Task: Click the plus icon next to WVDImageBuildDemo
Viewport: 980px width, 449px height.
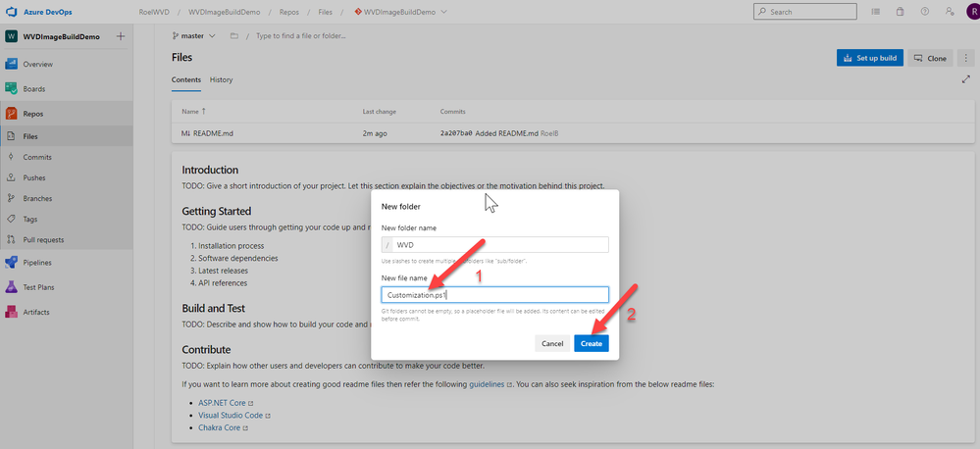Action: click(x=121, y=37)
